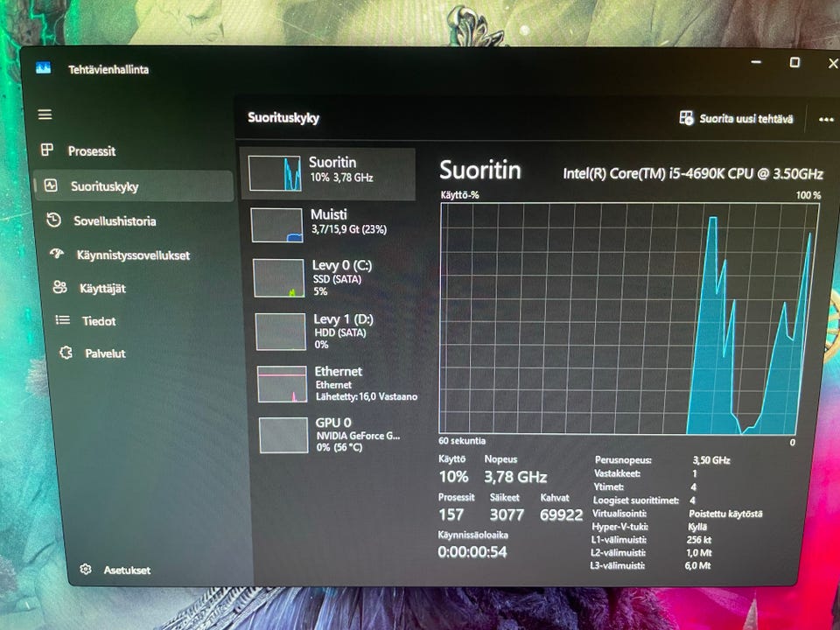Click the SSD (SATA) label
Viewport: 840px width, 630px height.
pyautogui.click(x=338, y=279)
